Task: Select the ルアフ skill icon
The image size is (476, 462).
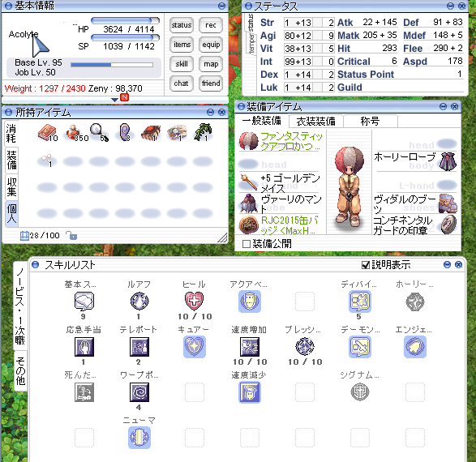Action: (139, 302)
